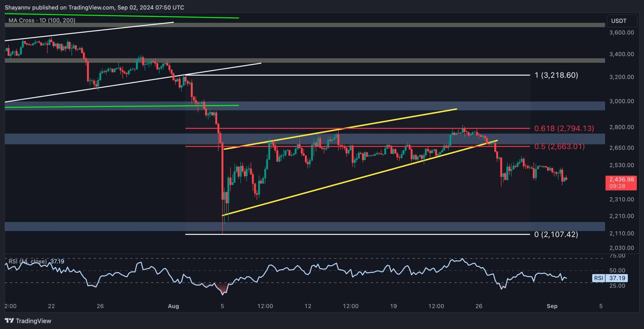Click the 26 date marker near Sep
The image size is (644, 329).
[479, 306]
